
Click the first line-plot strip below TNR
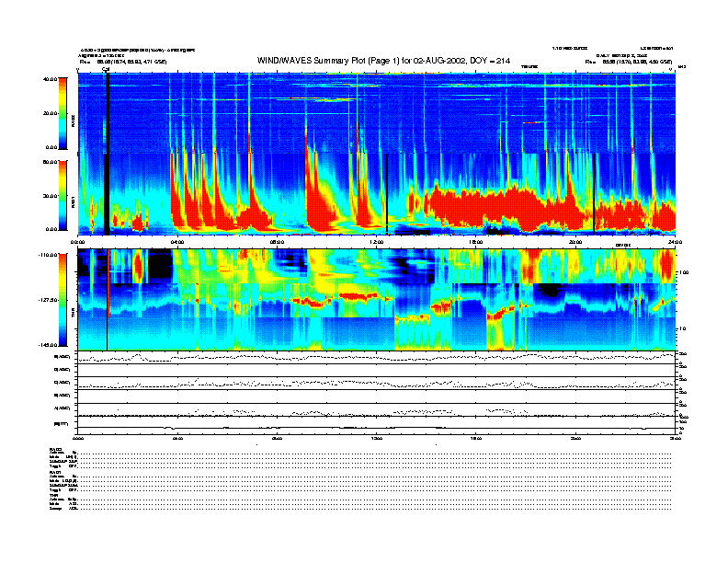tap(376, 358)
